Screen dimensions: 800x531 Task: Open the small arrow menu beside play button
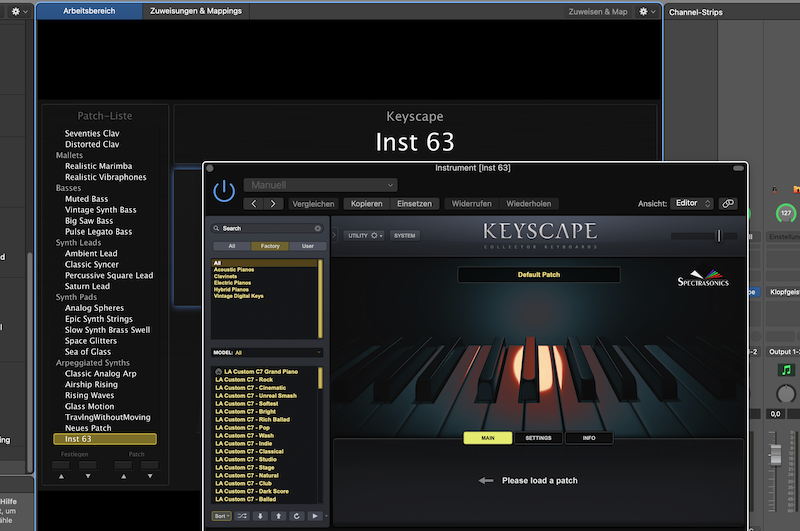click(326, 516)
